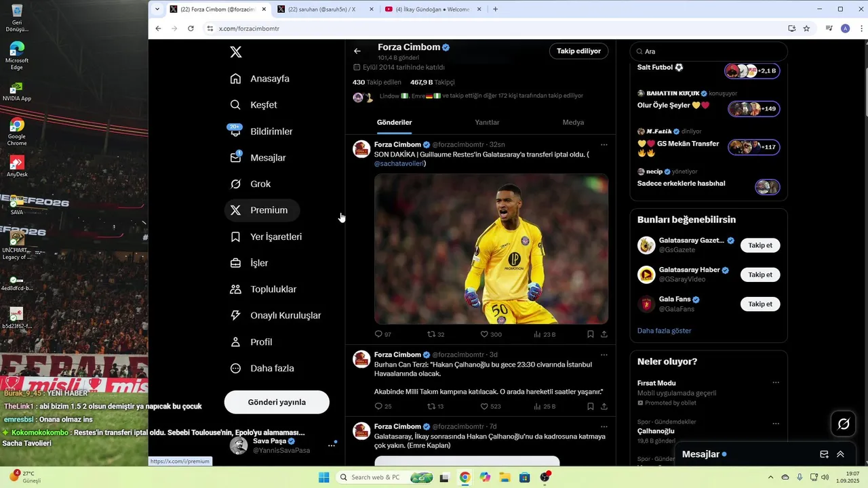868x488 pixels.
Task: Click the X logo in the sidebar
Action: click(235, 52)
